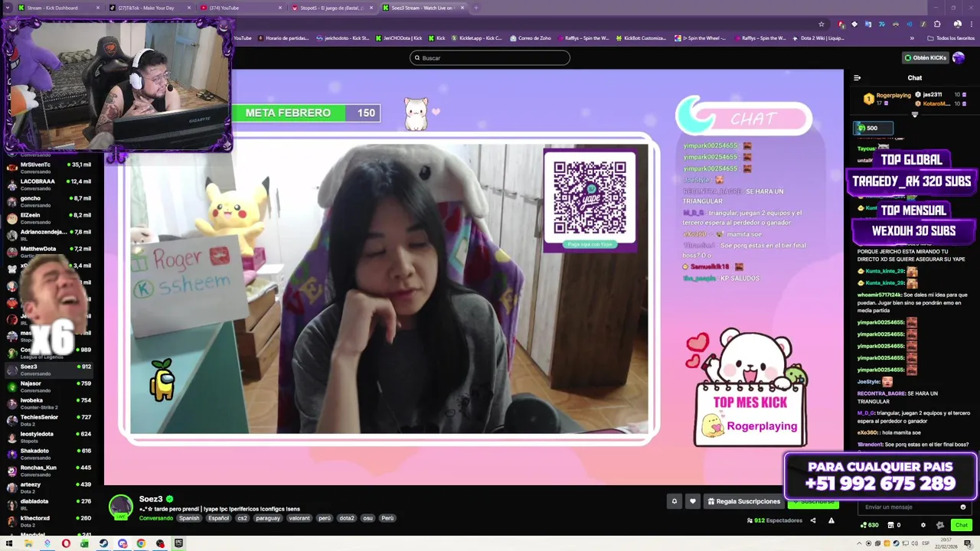Select the Soez3 Stream browser tab
980x551 pixels.
(423, 8)
